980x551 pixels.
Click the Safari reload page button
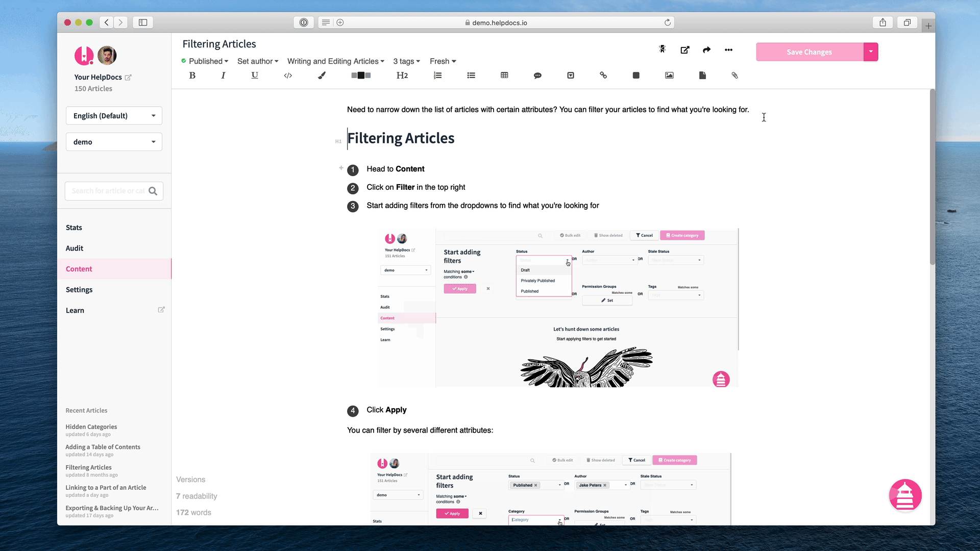[667, 22]
